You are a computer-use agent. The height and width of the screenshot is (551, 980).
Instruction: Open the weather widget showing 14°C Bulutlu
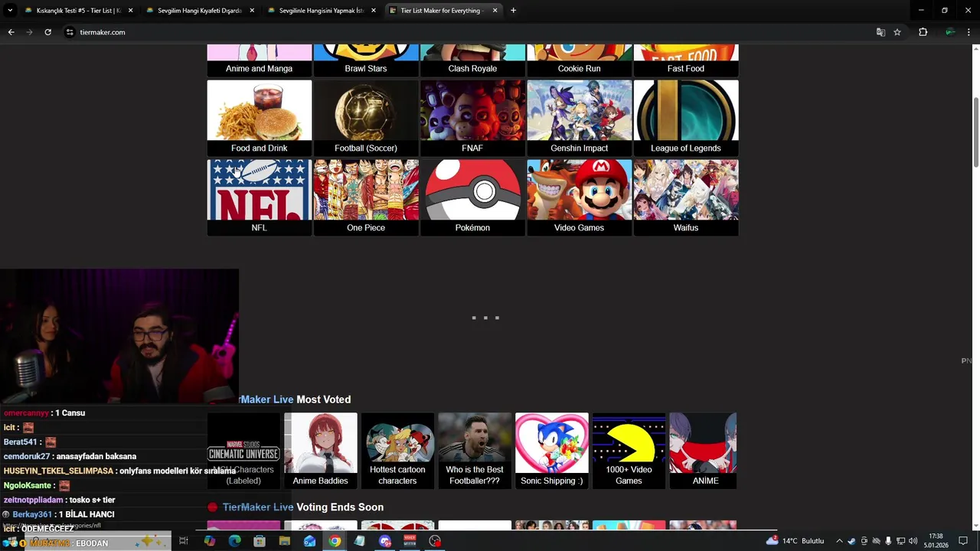click(x=794, y=541)
